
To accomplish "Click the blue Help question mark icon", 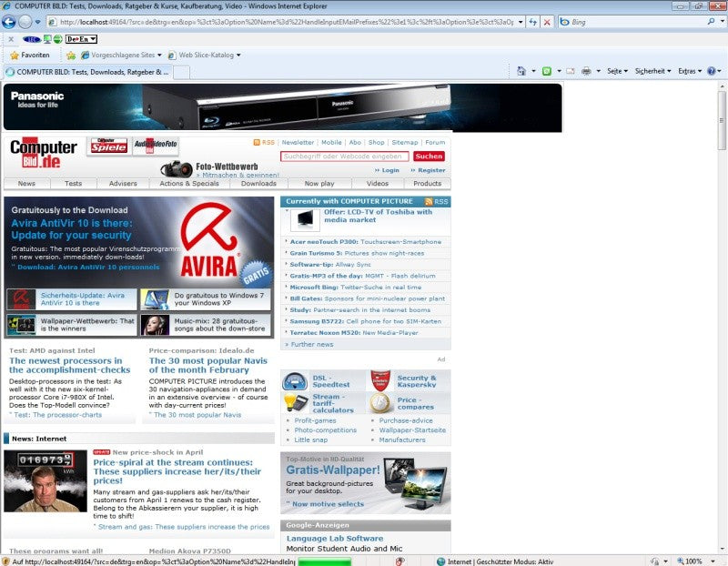I will click(x=711, y=71).
